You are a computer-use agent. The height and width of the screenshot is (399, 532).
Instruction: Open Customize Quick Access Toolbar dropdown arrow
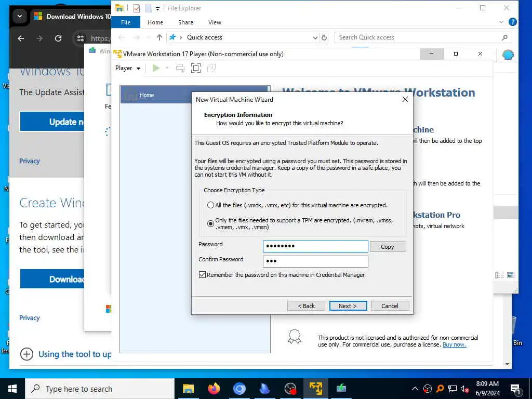[x=158, y=8]
